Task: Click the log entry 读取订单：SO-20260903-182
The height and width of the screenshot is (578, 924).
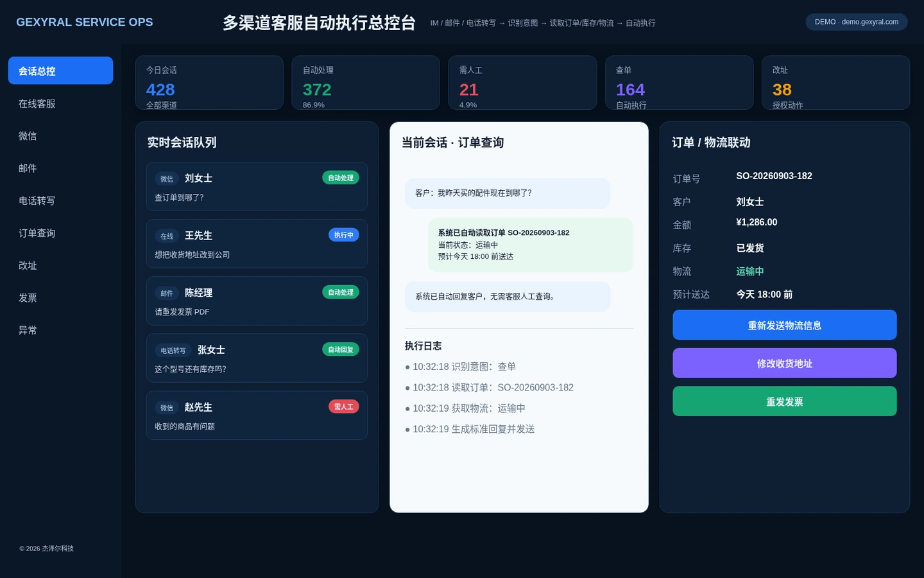Action: (490, 387)
